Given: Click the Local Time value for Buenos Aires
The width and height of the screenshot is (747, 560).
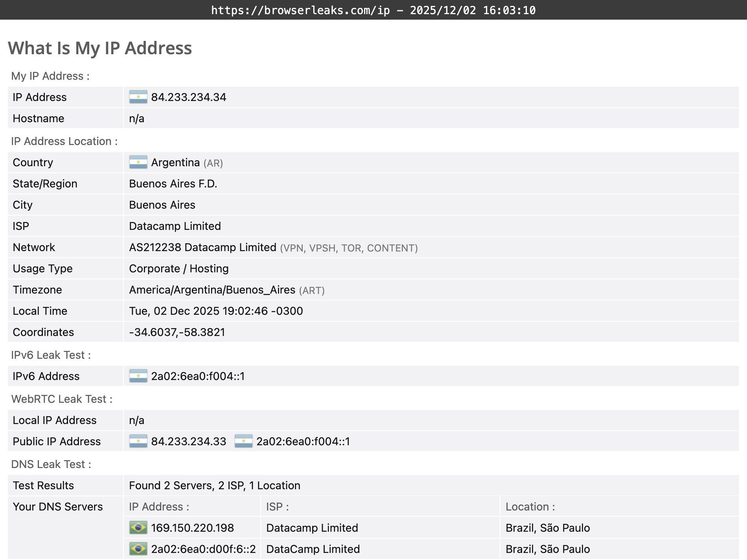Looking at the screenshot, I should [216, 311].
